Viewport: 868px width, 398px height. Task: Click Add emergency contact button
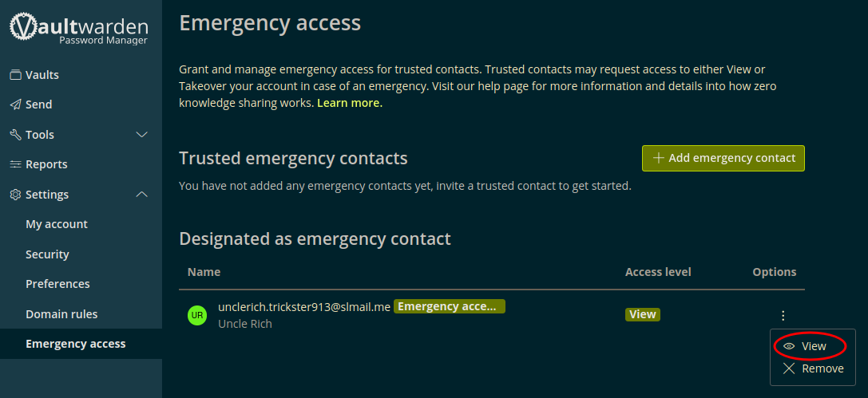723,158
